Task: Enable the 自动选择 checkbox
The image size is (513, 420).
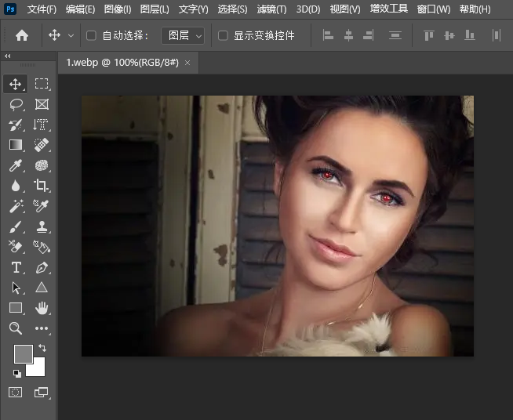Action: coord(90,35)
